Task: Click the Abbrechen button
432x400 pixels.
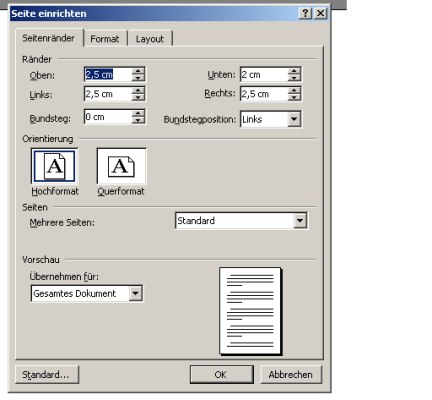Action: point(291,374)
